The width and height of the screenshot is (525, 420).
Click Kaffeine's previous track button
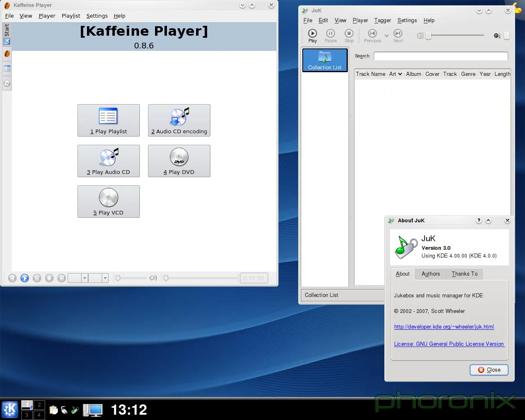click(12, 278)
